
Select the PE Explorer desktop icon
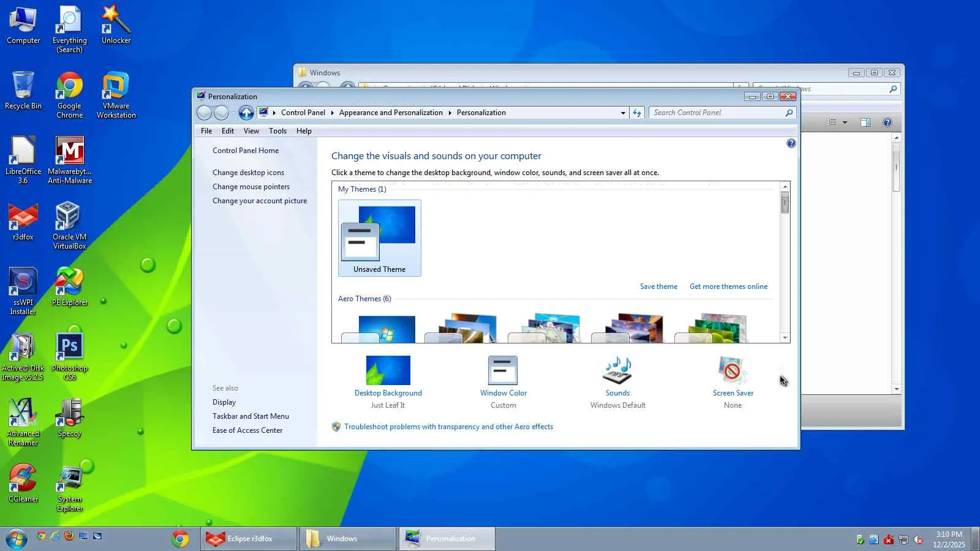(70, 287)
